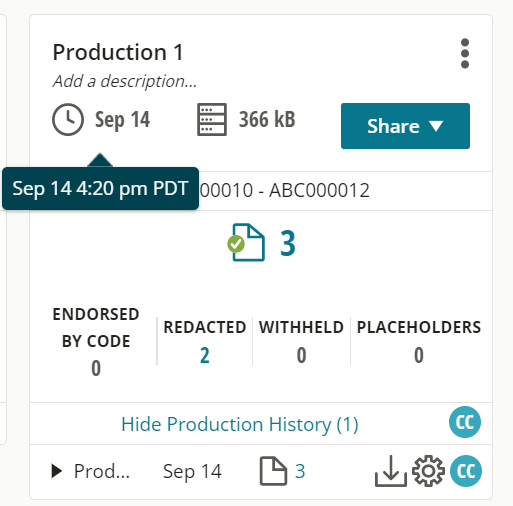The width and height of the screenshot is (513, 506).
Task: Hide Production History (1)
Action: [x=240, y=424]
